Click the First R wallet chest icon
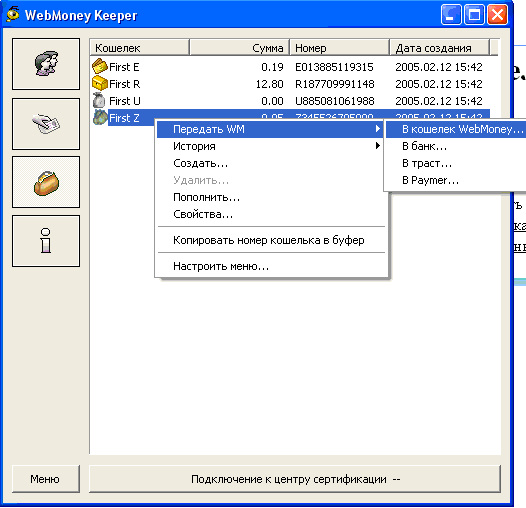Image resolution: width=526 pixels, height=508 pixels. (99, 83)
